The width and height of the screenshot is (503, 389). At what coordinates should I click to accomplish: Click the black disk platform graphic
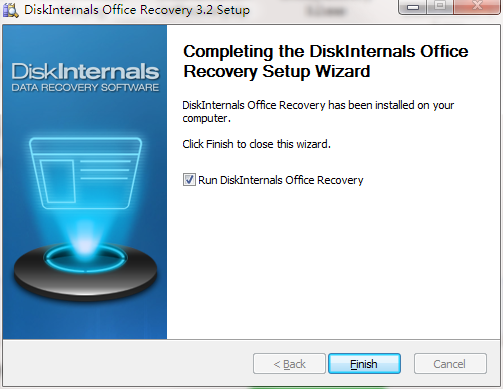(x=85, y=272)
